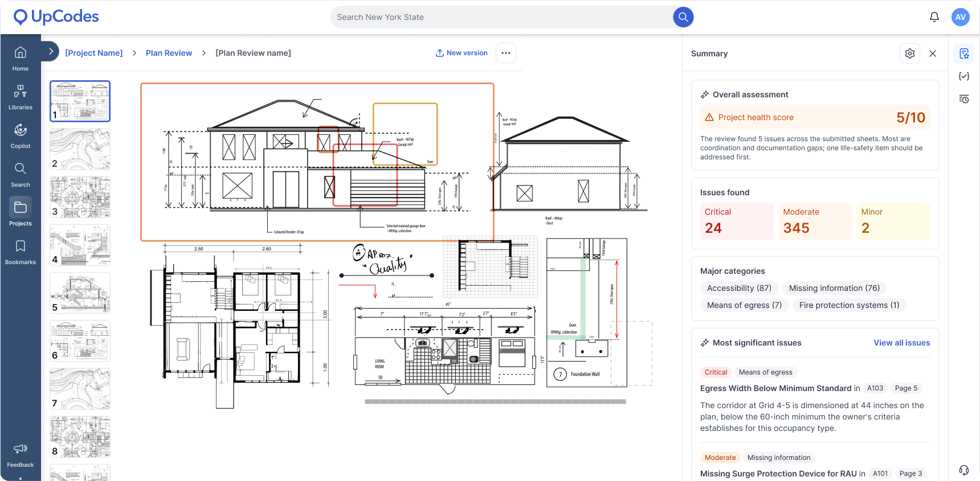Expand the sidebar with the chevron arrow

(x=51, y=51)
